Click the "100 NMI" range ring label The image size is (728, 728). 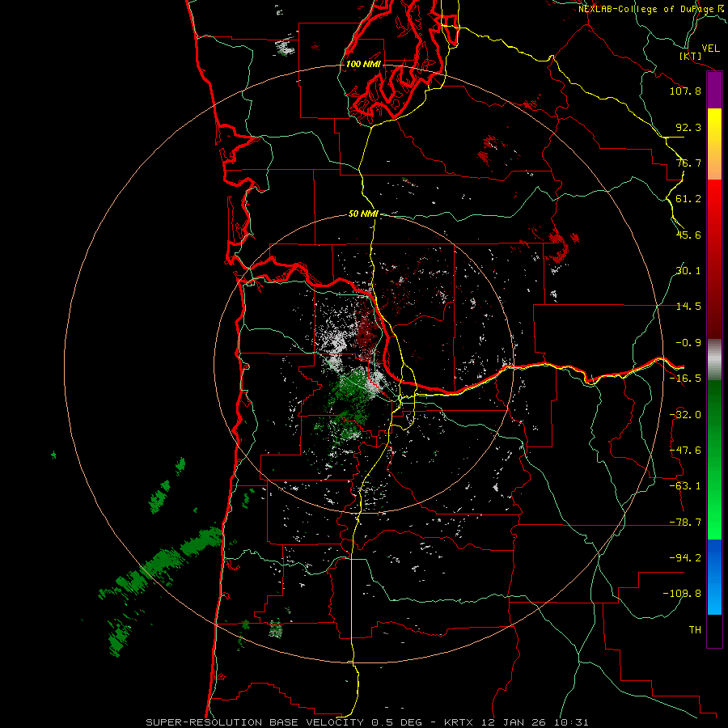click(x=363, y=64)
